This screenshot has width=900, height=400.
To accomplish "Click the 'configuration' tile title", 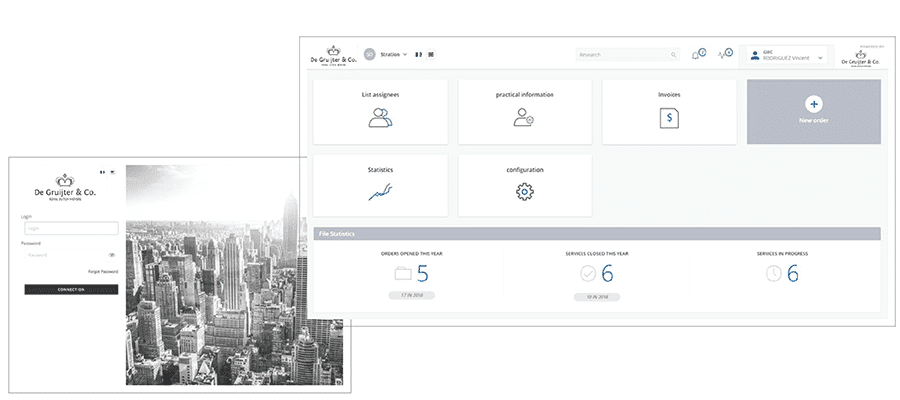I will tap(525, 170).
